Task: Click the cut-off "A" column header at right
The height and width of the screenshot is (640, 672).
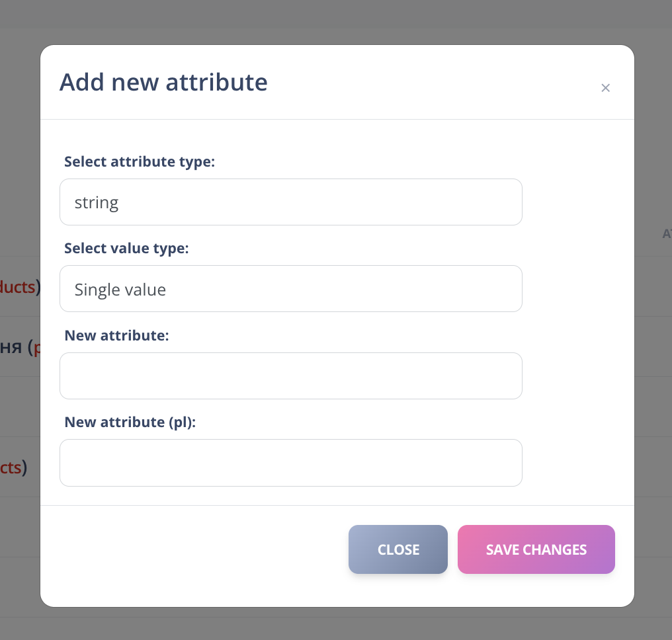Action: pyautogui.click(x=667, y=233)
